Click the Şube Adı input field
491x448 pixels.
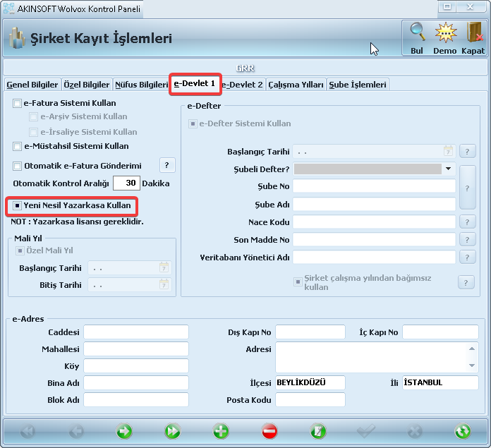pyautogui.click(x=374, y=204)
